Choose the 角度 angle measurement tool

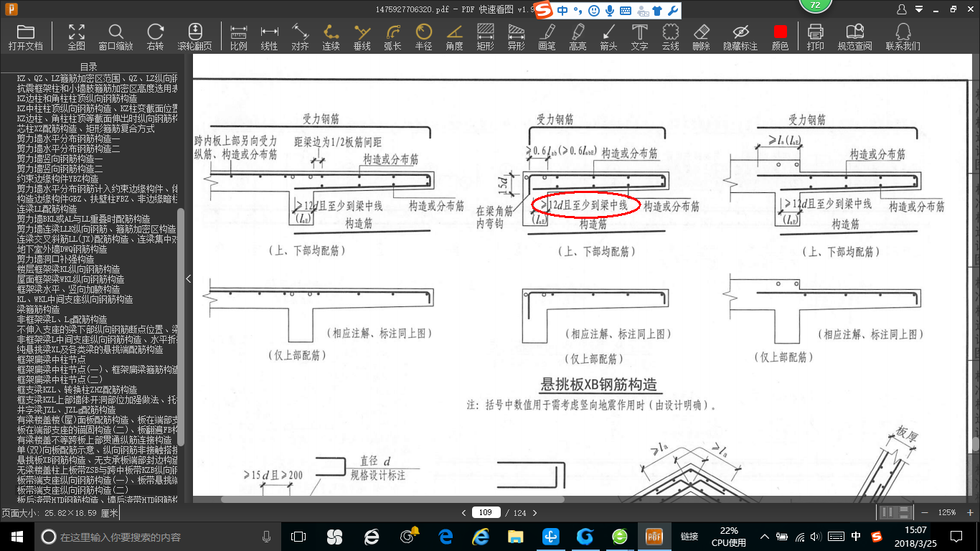coord(454,37)
